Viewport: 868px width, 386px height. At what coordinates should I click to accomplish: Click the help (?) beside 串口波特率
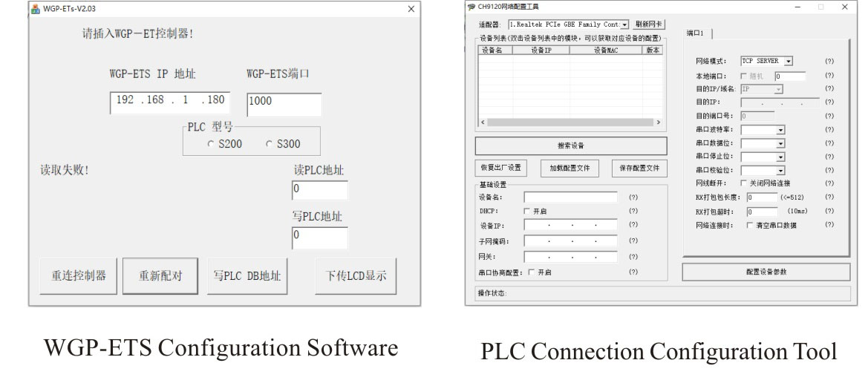(x=829, y=129)
